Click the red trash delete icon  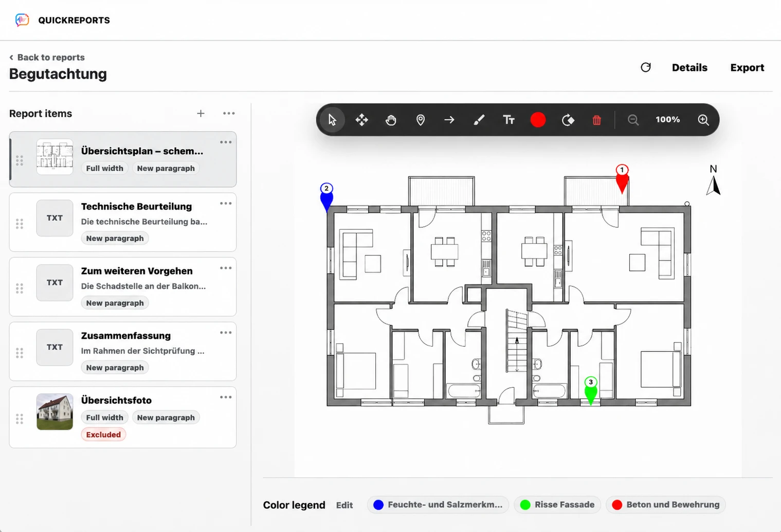point(596,120)
